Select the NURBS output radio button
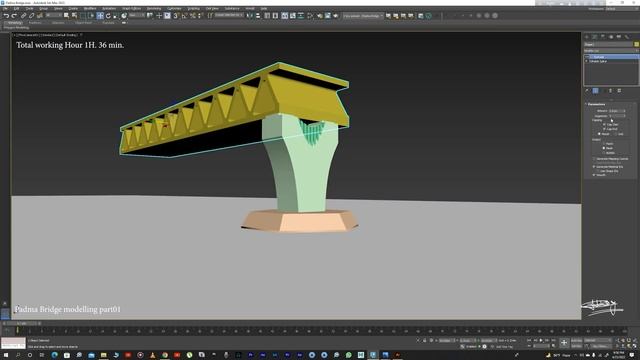 tap(604, 153)
